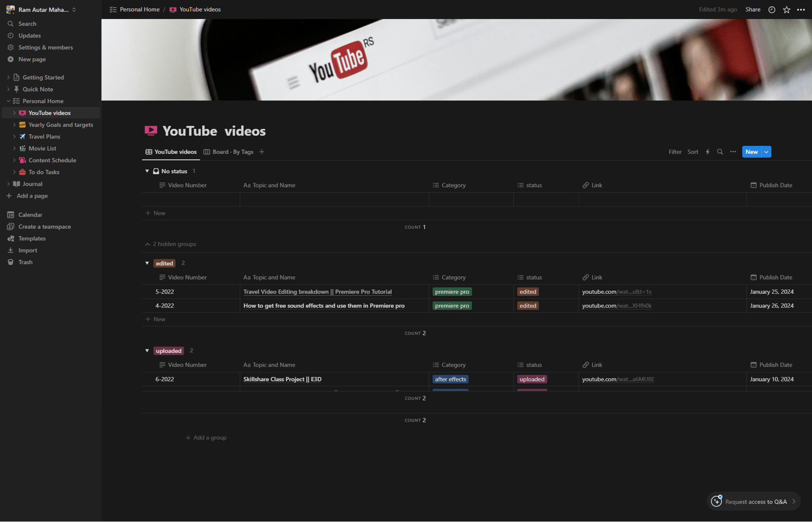This screenshot has height=522, width=812.
Task: Open the workspace switcher Ram Autar Maha...
Action: tap(42, 10)
